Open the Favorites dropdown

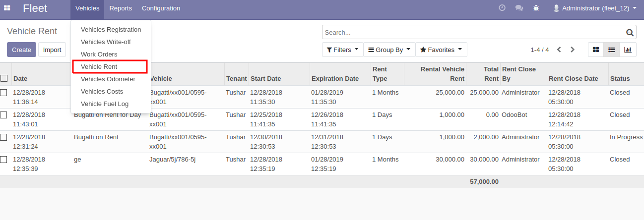[x=441, y=50]
